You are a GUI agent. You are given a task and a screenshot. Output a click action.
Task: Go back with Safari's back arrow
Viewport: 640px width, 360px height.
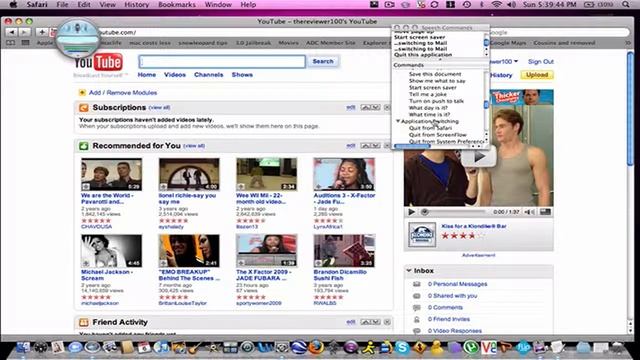(11, 32)
